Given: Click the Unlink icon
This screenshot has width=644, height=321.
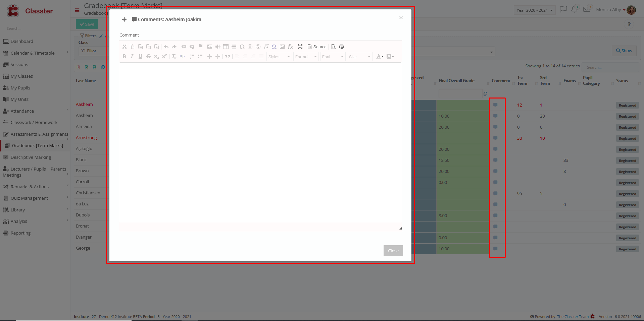Looking at the screenshot, I should 192,47.
